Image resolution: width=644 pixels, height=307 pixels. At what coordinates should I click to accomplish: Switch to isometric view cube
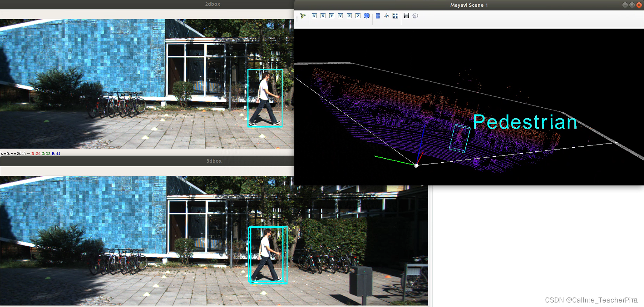[x=367, y=16]
